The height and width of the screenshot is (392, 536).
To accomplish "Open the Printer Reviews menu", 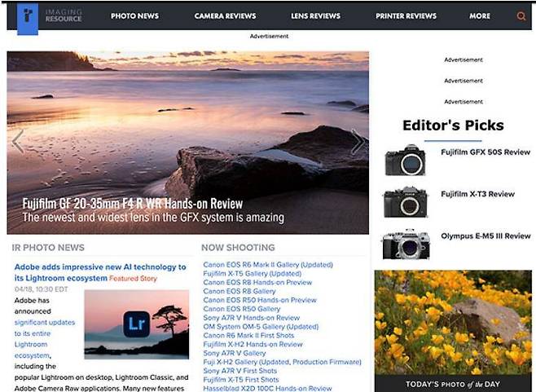I will (406, 16).
